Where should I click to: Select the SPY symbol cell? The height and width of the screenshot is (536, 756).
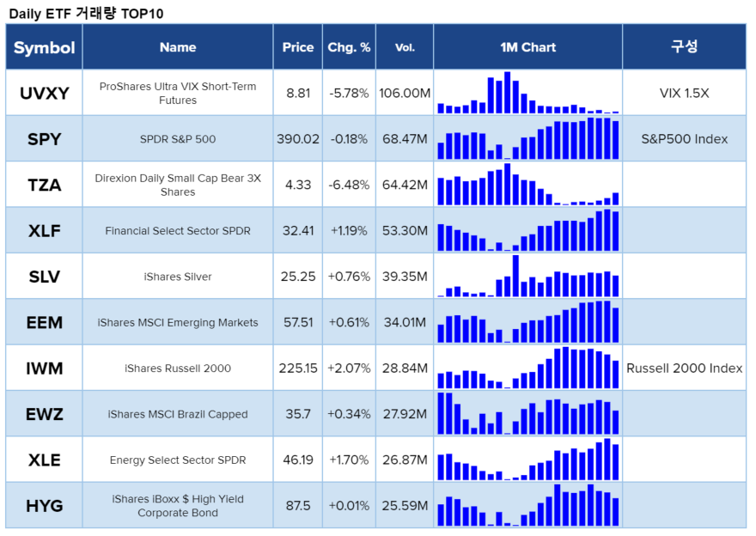coord(44,139)
